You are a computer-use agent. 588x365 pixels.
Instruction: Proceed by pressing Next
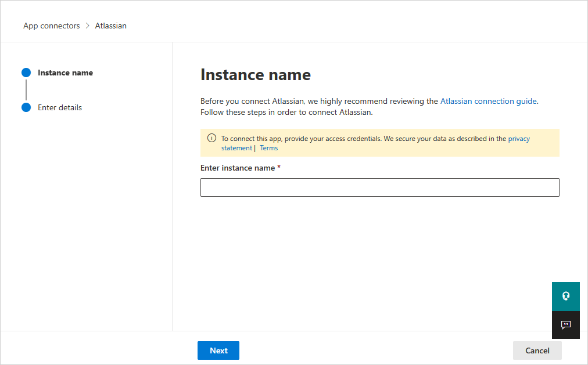pyautogui.click(x=218, y=350)
